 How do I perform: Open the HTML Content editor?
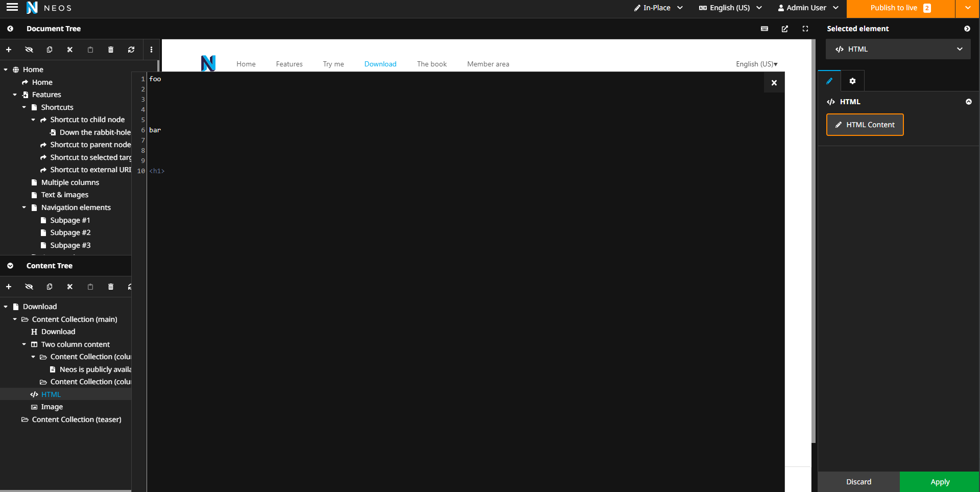[864, 125]
